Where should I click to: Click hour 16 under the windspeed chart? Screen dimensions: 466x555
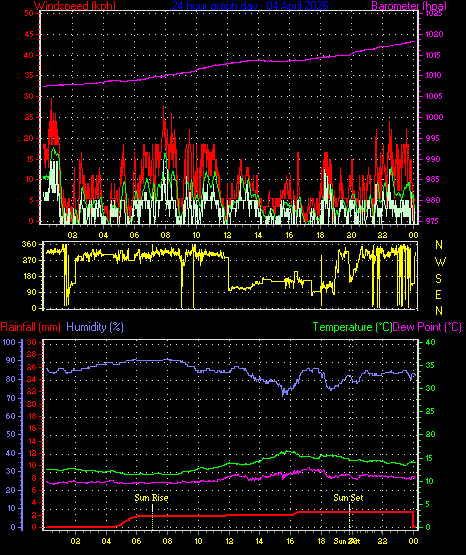coord(289,235)
